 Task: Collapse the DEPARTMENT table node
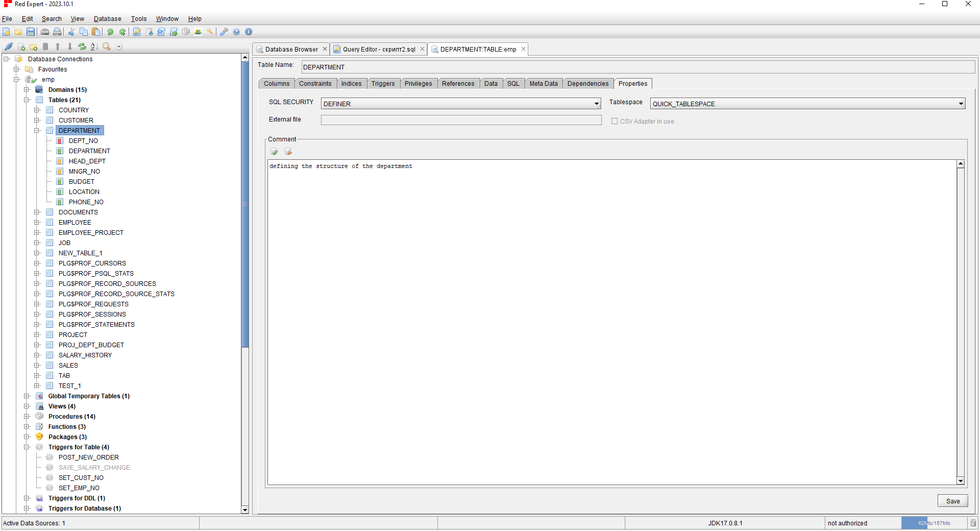[37, 130]
